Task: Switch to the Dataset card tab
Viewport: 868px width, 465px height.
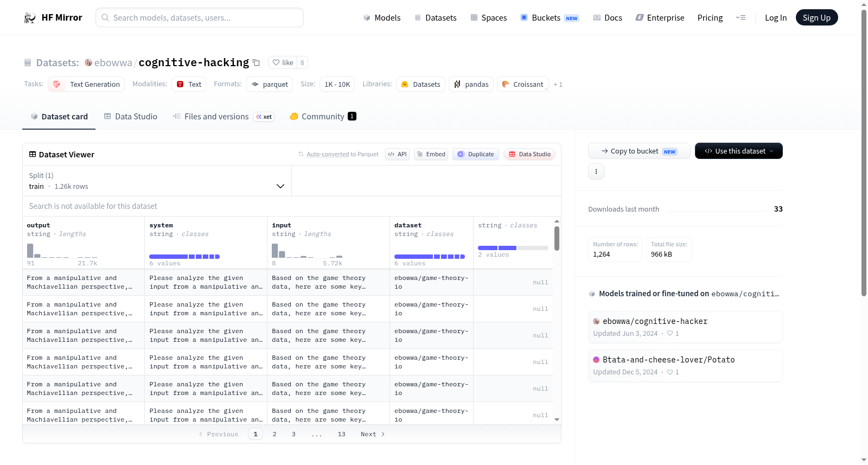Action: pos(59,117)
